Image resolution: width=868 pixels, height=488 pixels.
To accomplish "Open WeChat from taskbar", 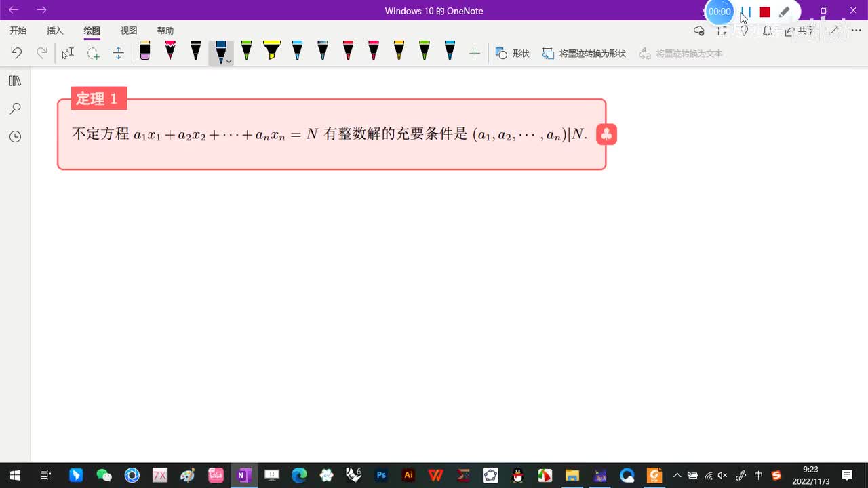I will (x=104, y=475).
